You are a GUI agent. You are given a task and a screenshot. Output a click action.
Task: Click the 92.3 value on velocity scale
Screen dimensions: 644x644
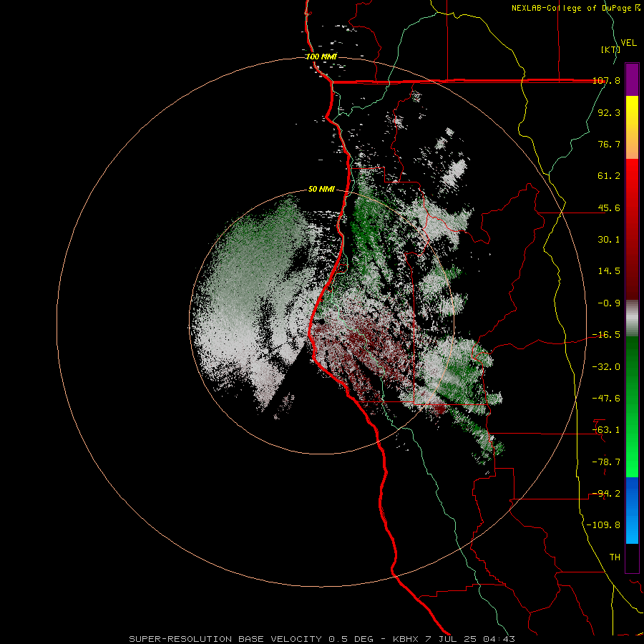[609, 112]
